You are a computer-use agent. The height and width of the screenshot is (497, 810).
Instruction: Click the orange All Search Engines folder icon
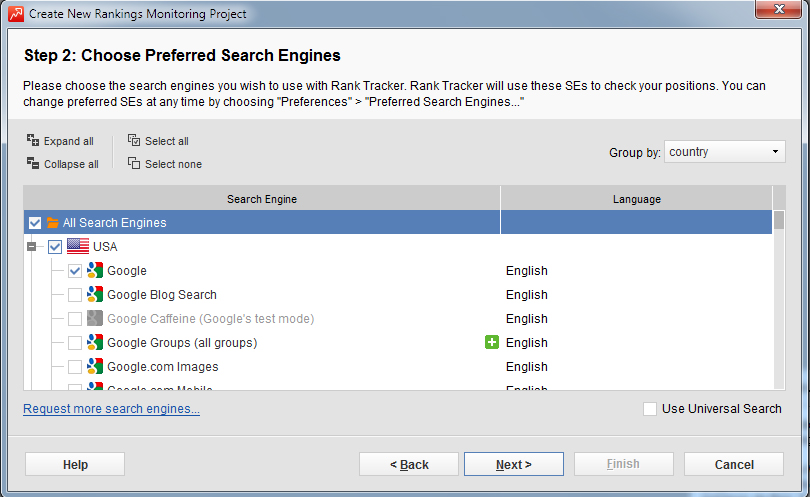click(x=53, y=223)
